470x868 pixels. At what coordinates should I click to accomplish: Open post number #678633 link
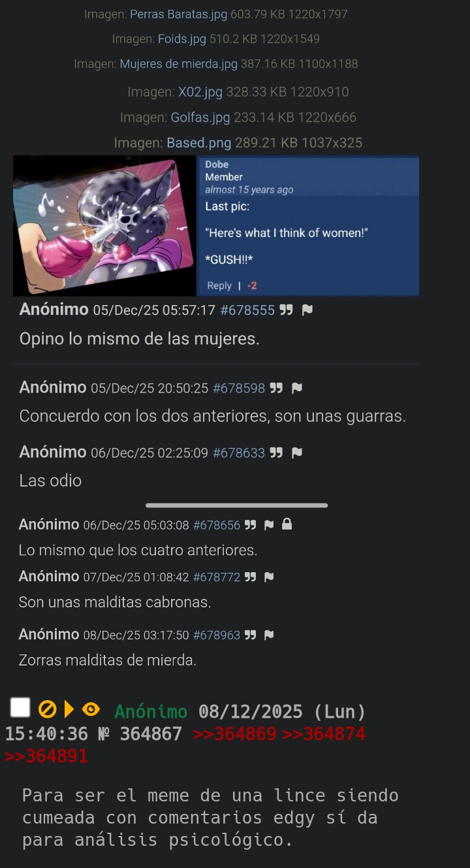click(239, 453)
